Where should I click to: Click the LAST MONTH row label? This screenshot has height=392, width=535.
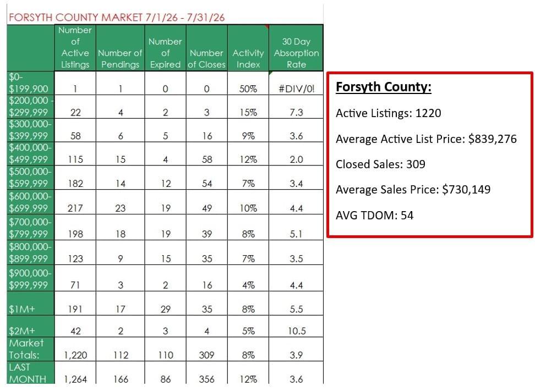[30, 373]
